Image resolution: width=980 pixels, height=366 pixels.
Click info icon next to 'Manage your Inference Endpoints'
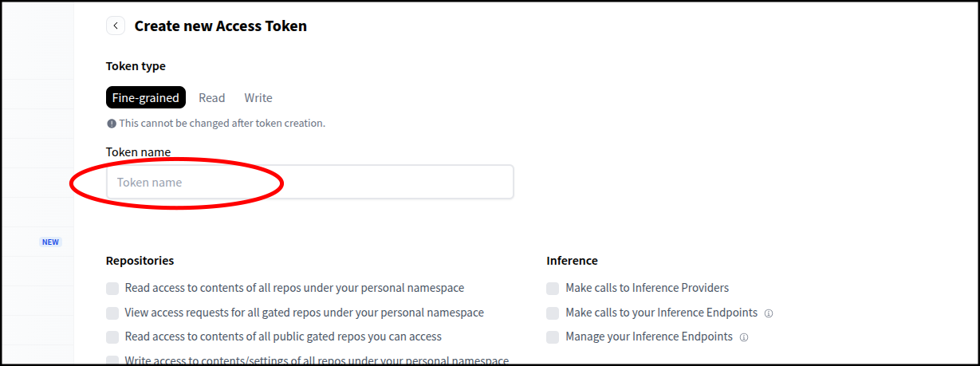(744, 337)
